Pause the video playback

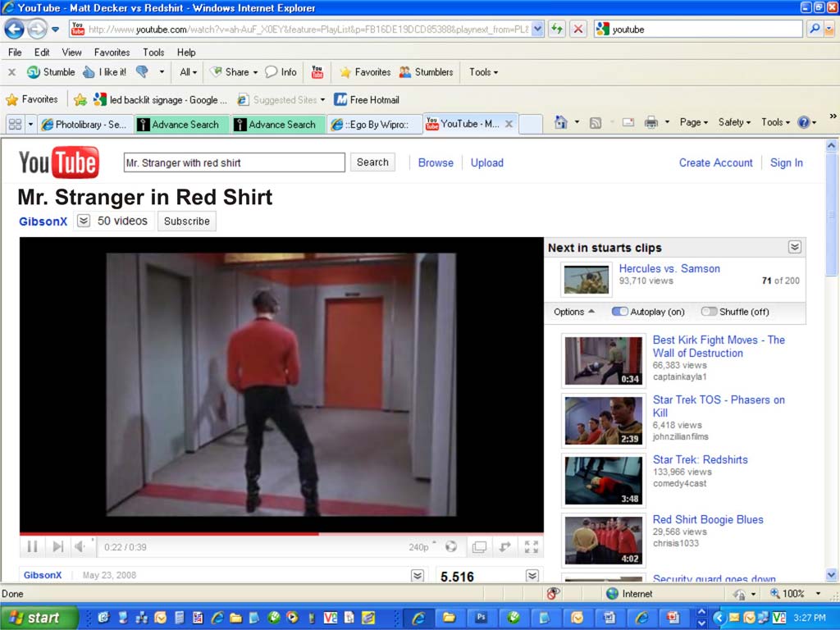click(32, 547)
